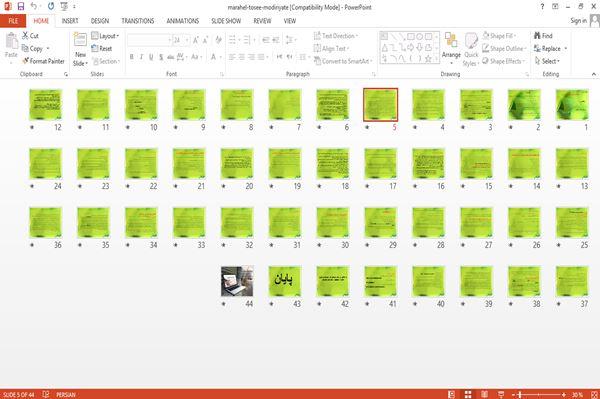Expand the Shape Fill dropdown
The width and height of the screenshot is (600, 399).
[x=499, y=36]
